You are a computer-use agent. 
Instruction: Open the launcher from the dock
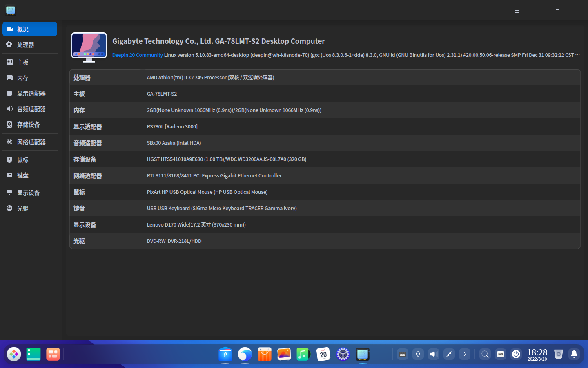[x=14, y=354]
